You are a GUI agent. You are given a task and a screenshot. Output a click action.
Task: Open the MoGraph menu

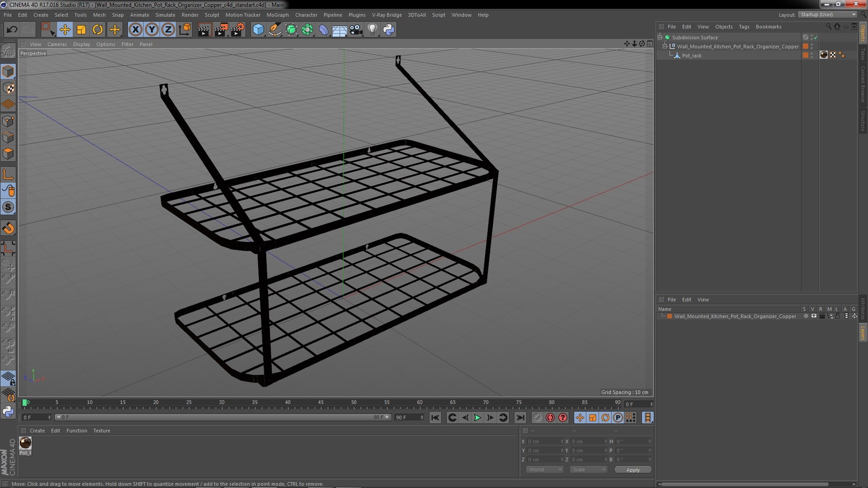point(277,15)
